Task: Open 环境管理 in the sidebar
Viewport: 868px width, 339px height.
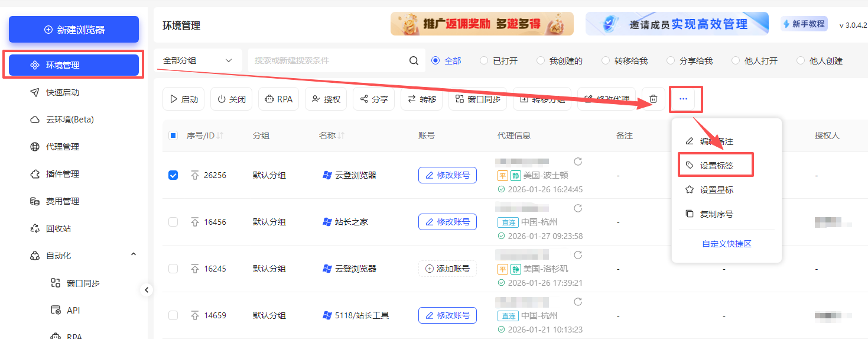Action: coord(73,65)
